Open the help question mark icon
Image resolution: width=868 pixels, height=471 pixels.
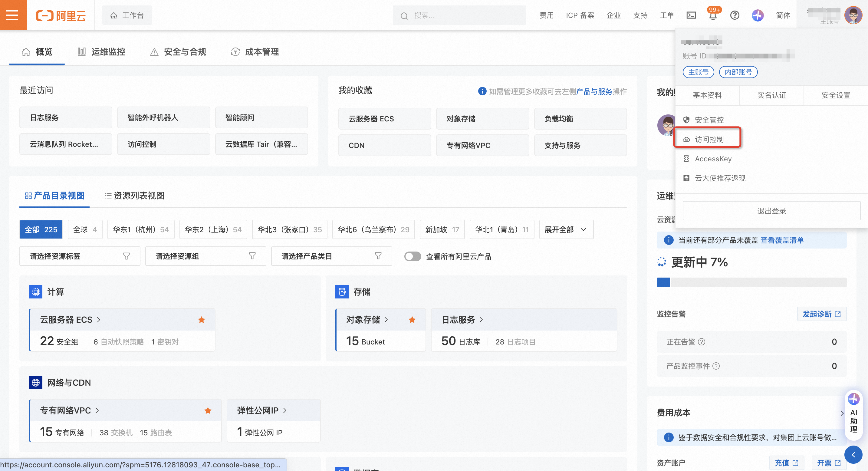point(735,15)
